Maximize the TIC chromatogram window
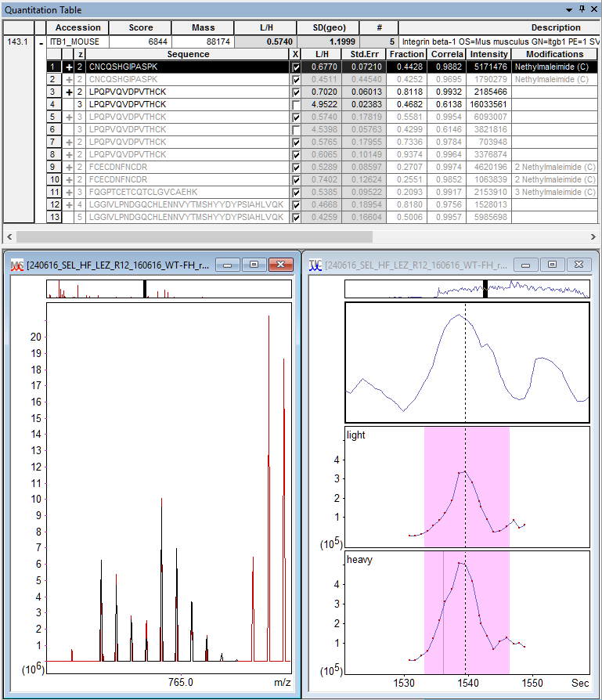Screen dimensions: 602x700 [x=552, y=265]
